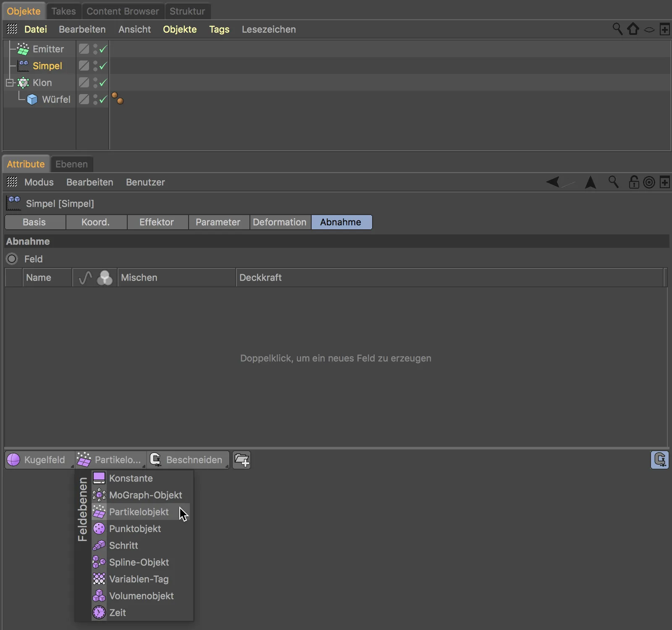Screen dimensions: 672x630
Task: Toggle the layer square for Simpel
Action: click(x=84, y=66)
